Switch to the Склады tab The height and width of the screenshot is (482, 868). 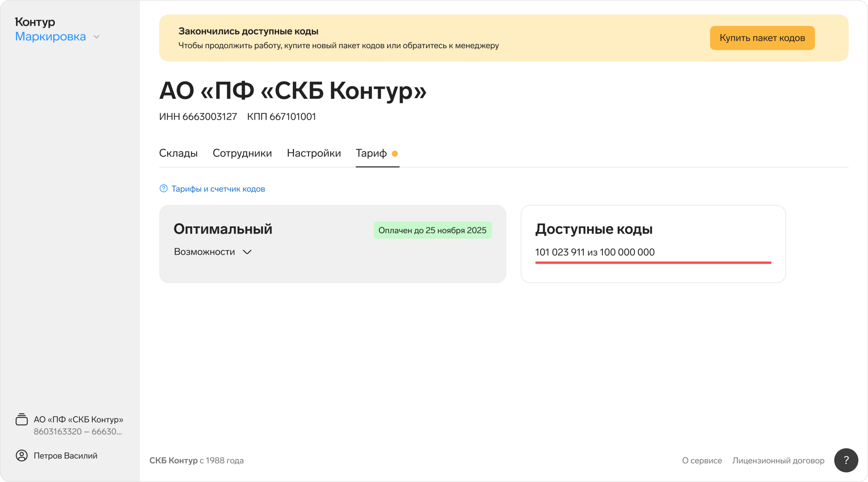tap(178, 153)
